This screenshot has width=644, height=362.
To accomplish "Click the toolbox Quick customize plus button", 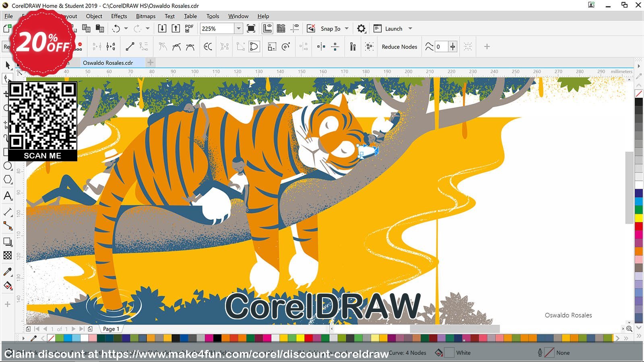I will pos(8,304).
